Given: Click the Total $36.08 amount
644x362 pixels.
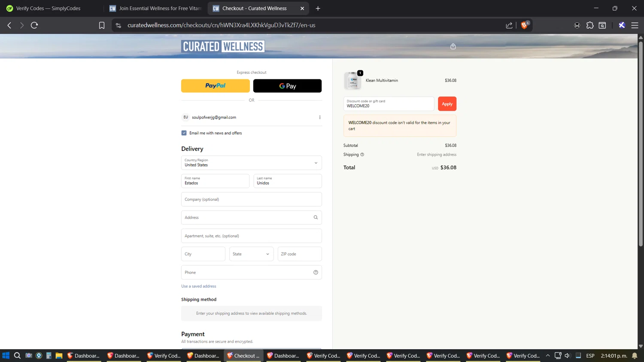Looking at the screenshot, I should click(448, 168).
